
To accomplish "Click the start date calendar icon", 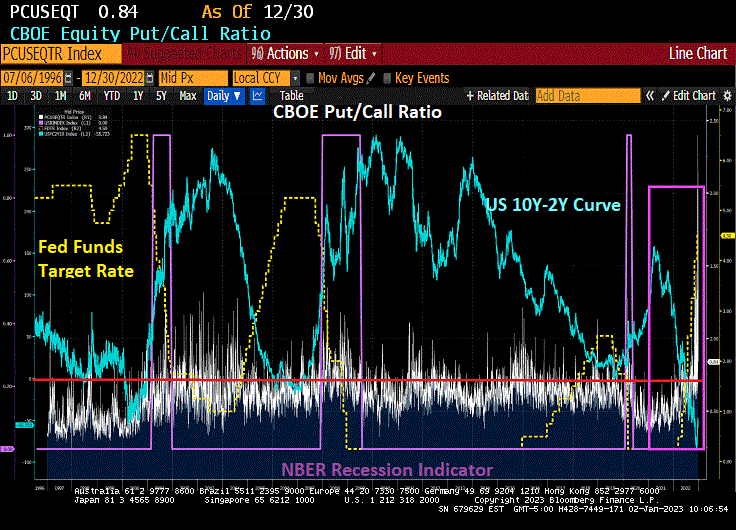I will point(68,78).
